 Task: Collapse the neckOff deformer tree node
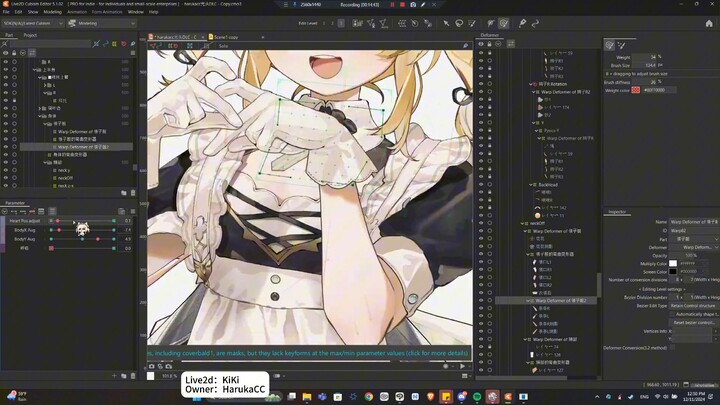(523, 224)
